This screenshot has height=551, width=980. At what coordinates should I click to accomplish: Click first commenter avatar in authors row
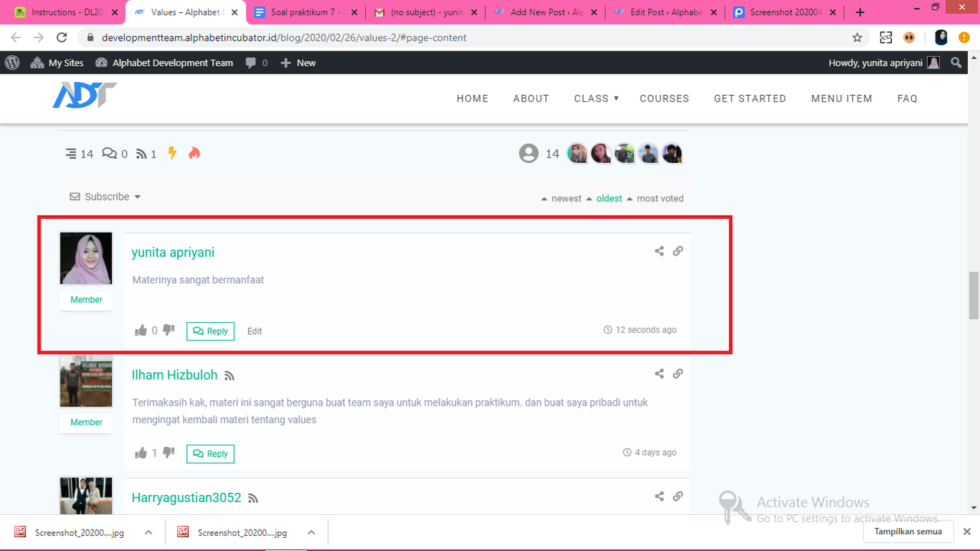[577, 153]
